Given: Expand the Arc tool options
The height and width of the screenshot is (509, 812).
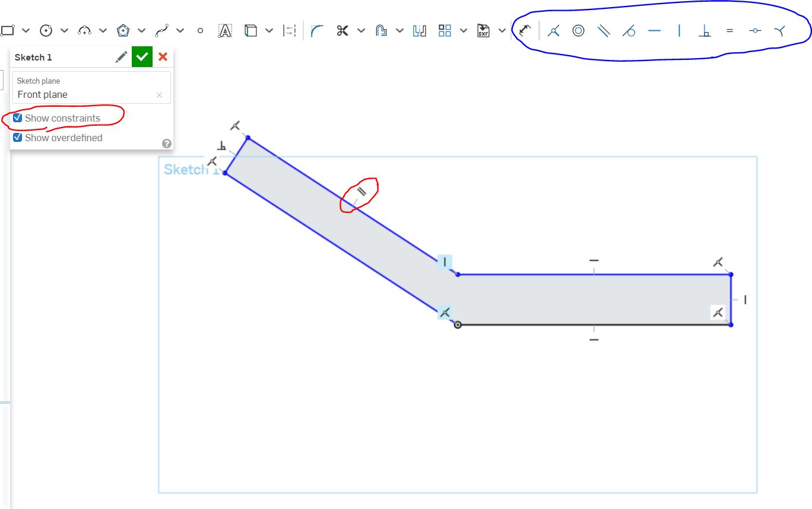Looking at the screenshot, I should pos(103,29).
